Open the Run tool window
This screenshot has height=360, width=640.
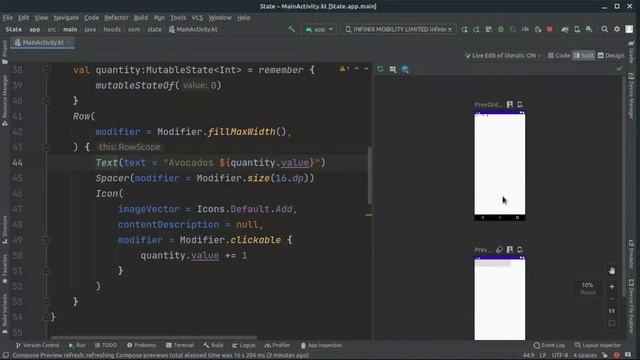pos(77,345)
